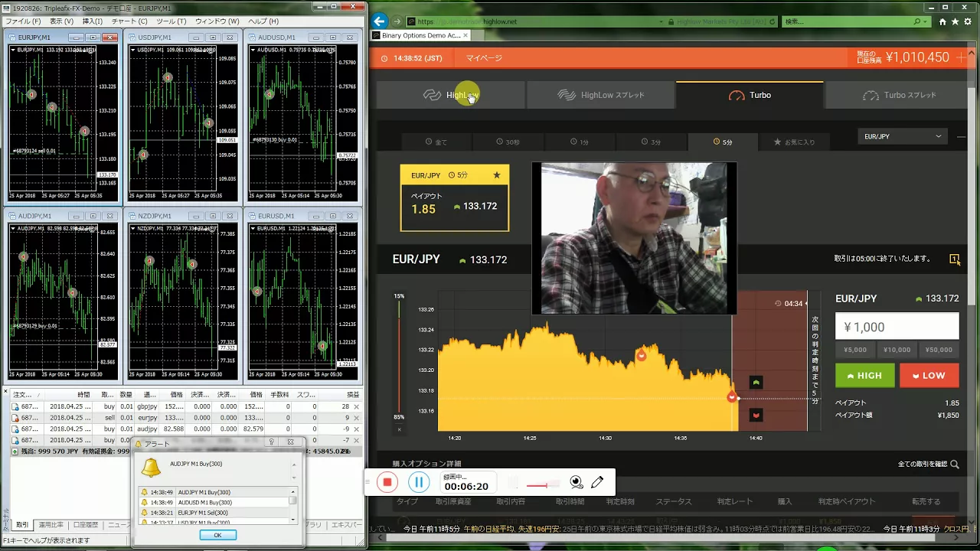Stop recording with red stop button
Viewport: 980px width, 551px height.
387,482
